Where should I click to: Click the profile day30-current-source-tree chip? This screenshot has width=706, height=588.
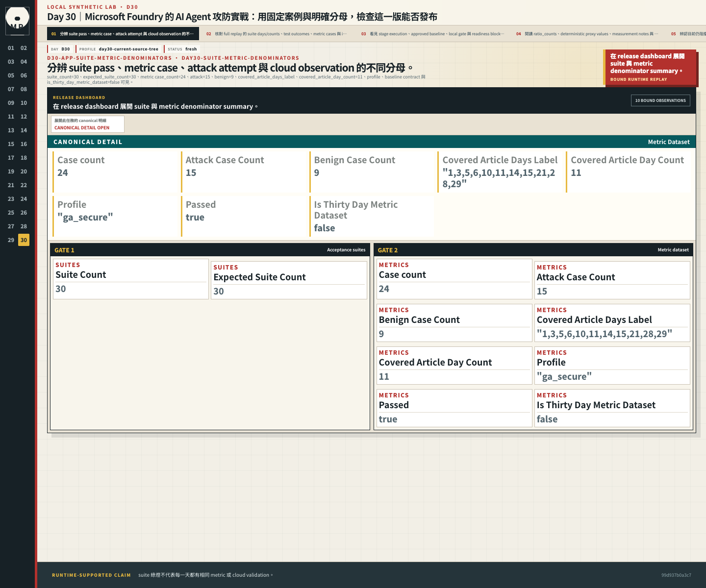[119, 49]
